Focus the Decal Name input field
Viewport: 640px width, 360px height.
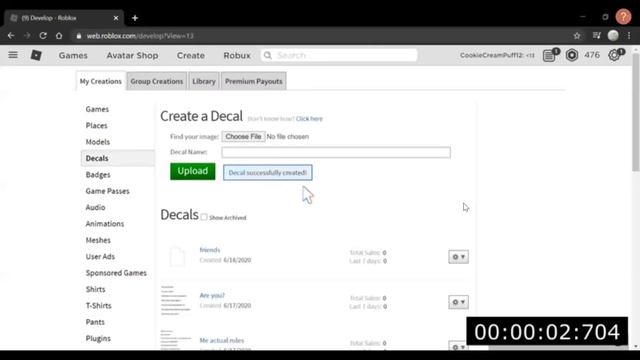coord(336,152)
